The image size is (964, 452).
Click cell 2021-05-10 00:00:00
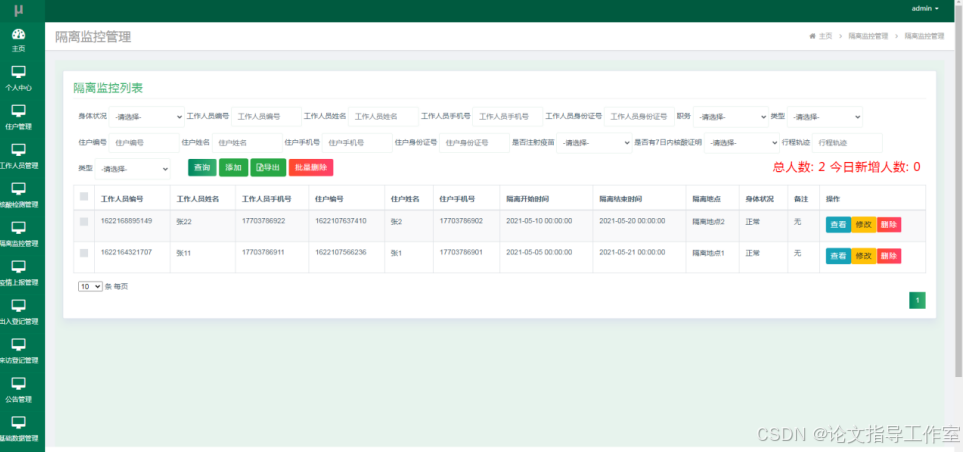539,221
